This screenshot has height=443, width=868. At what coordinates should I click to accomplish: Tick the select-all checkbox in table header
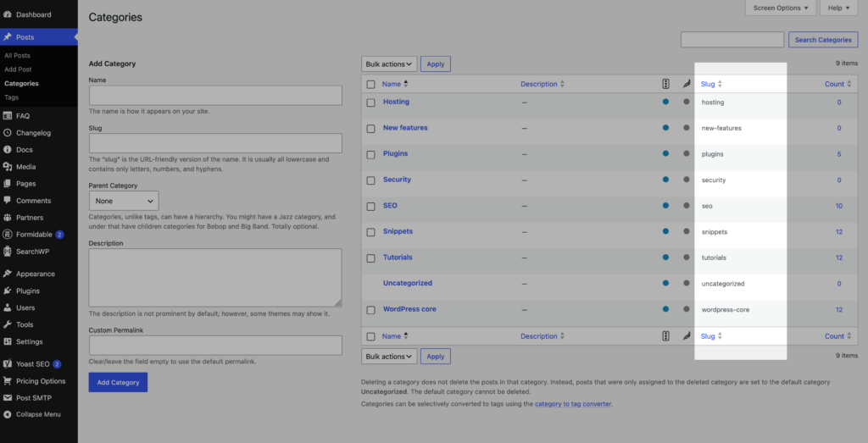[371, 85]
